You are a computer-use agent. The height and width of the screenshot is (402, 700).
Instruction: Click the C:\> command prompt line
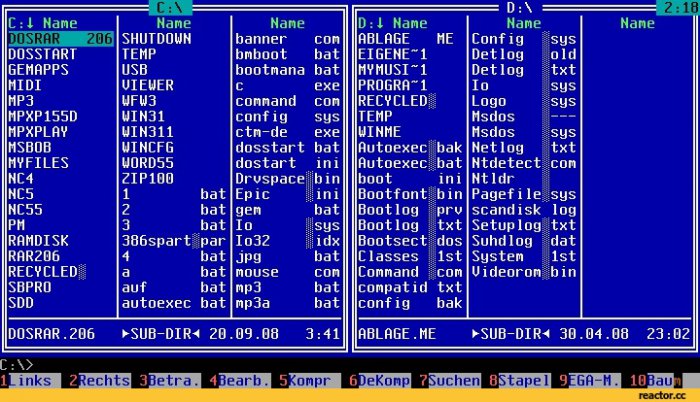pyautogui.click(x=350, y=364)
